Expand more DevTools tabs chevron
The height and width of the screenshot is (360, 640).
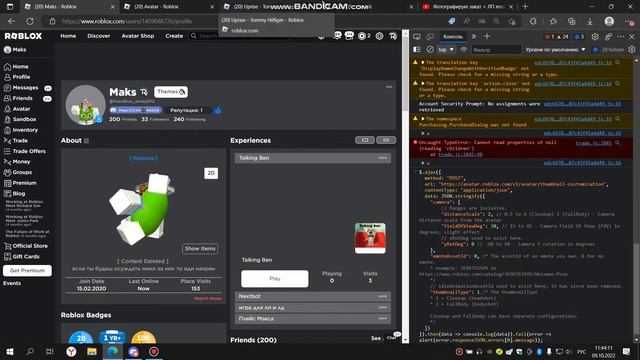(x=473, y=37)
